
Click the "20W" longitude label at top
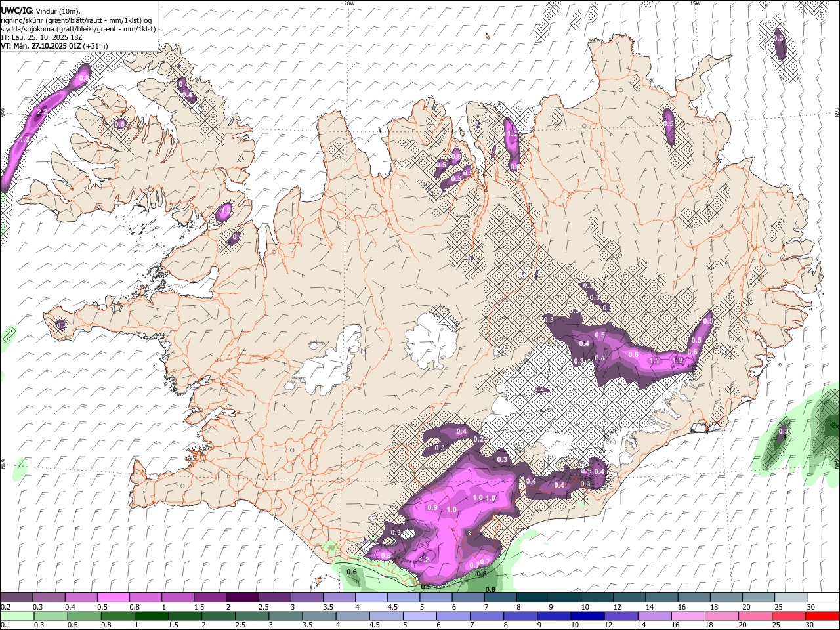point(349,3)
